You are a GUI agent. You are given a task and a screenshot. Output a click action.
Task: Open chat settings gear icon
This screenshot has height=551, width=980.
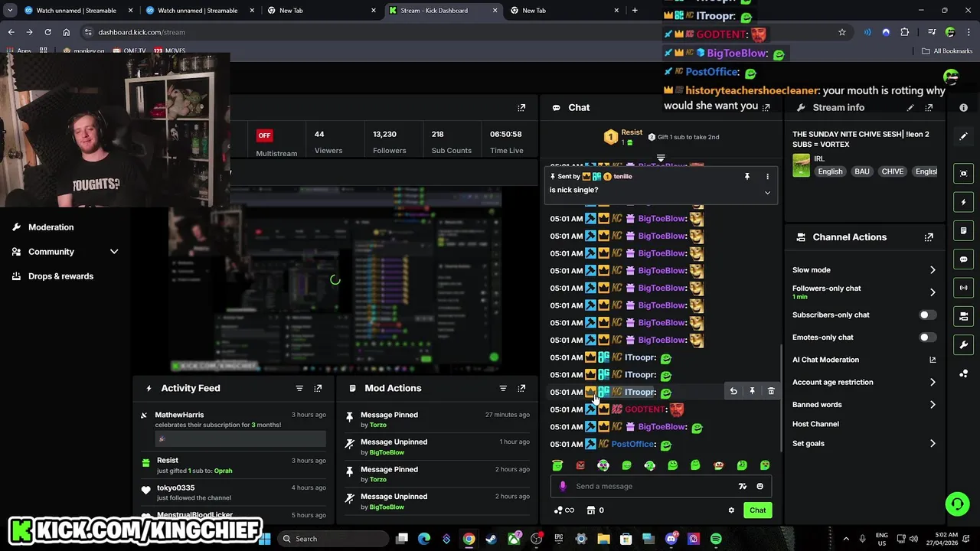point(731,510)
